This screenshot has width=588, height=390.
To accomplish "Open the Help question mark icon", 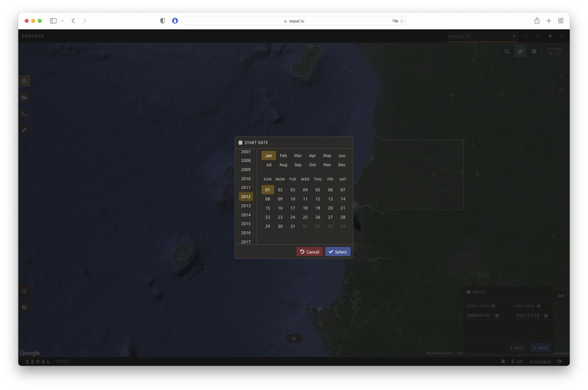I will (24, 307).
